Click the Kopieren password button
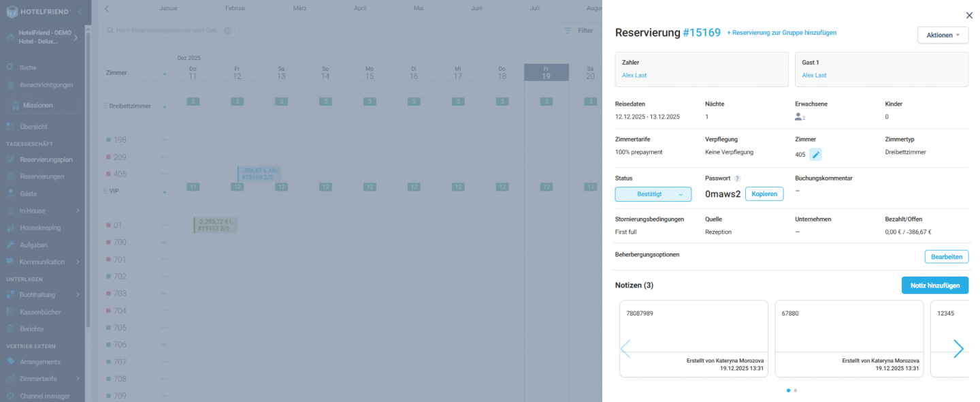 764,194
